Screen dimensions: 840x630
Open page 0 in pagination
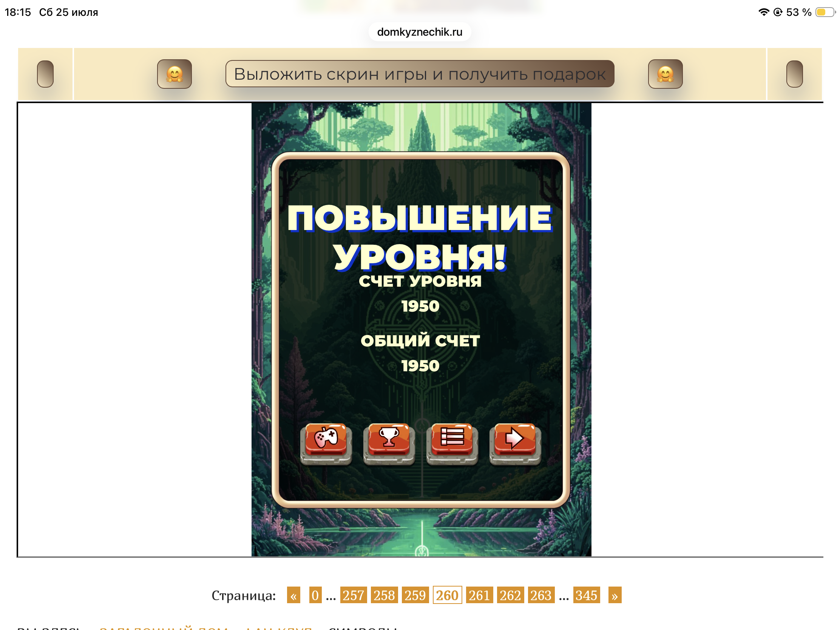315,595
